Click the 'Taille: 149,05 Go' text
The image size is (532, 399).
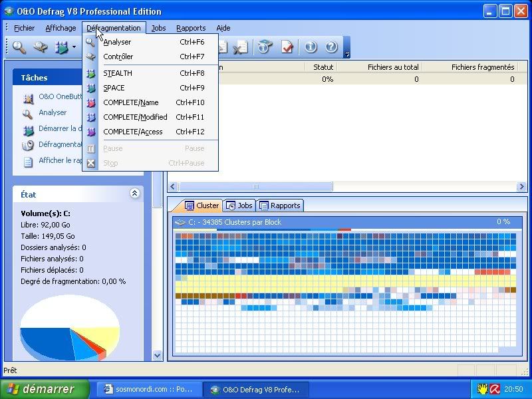point(48,236)
